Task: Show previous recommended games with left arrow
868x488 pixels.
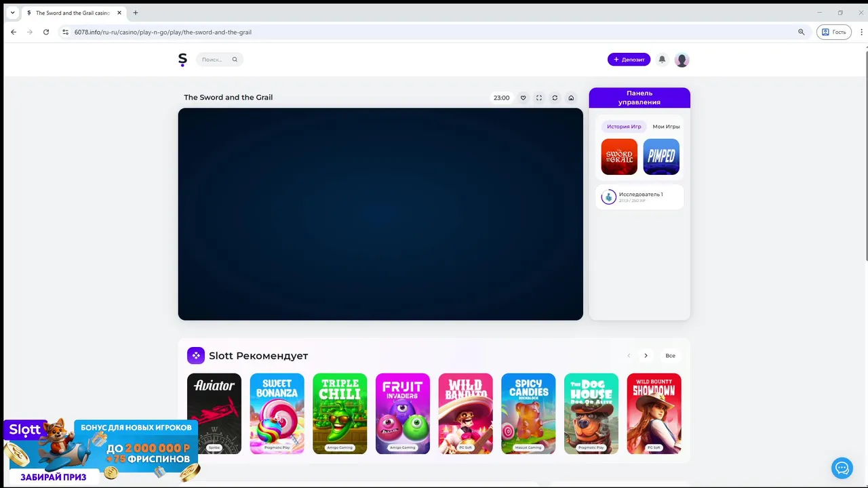Action: [629, 355]
